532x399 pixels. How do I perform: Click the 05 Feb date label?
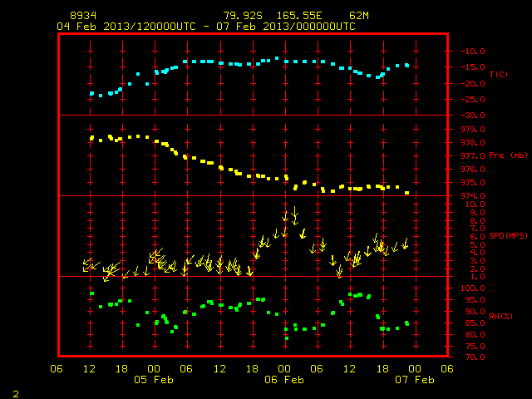tap(154, 380)
